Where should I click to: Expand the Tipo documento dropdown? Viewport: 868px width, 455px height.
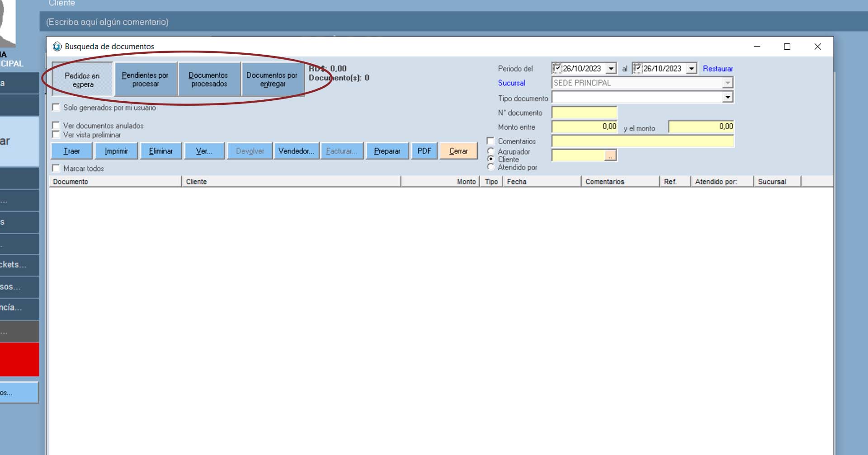(727, 98)
